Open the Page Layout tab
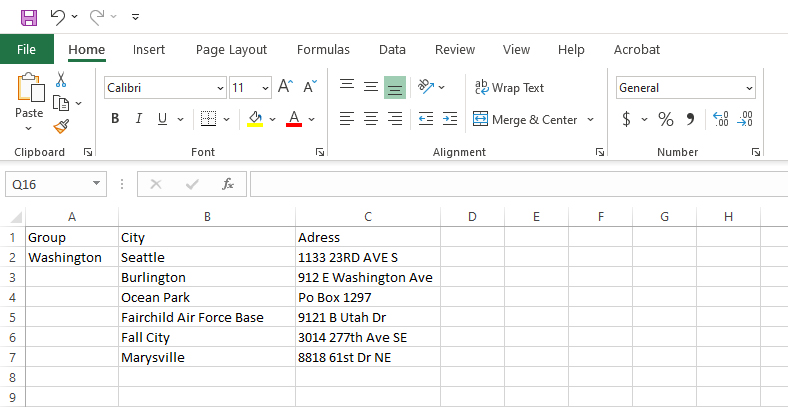This screenshot has width=788, height=407. tap(231, 49)
